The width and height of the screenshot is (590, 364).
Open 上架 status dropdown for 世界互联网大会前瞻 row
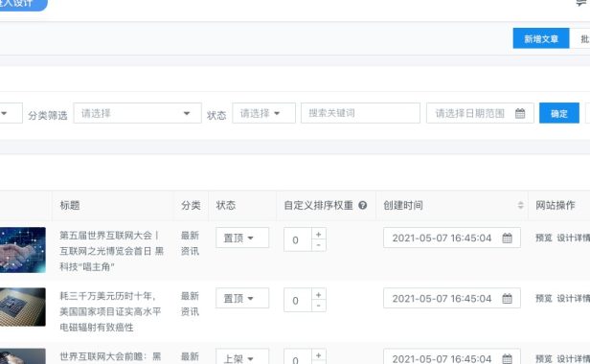[242, 356]
